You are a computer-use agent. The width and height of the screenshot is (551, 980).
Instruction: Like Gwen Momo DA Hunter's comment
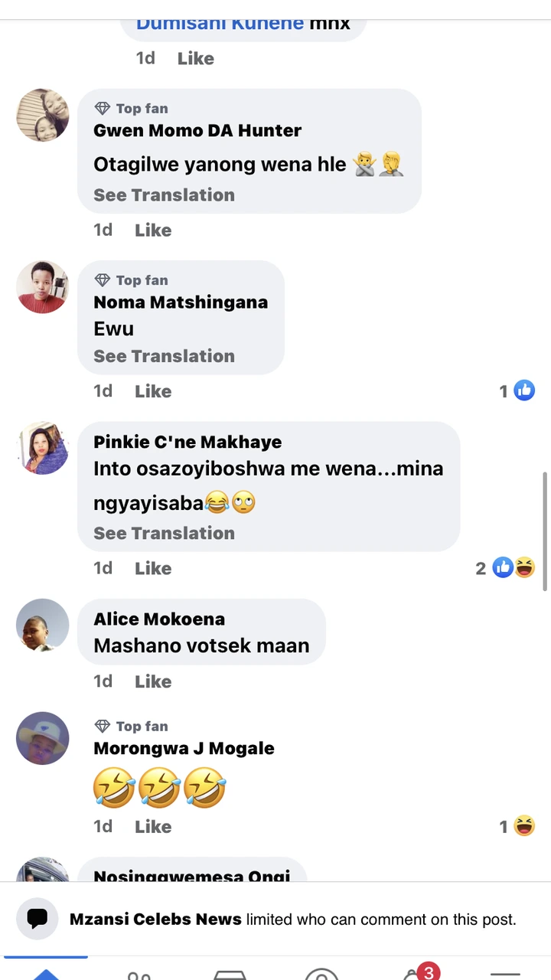[x=153, y=230]
